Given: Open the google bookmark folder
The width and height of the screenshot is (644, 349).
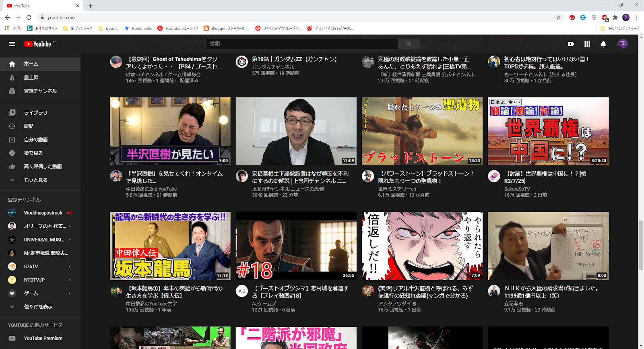Looking at the screenshot, I should (x=108, y=28).
